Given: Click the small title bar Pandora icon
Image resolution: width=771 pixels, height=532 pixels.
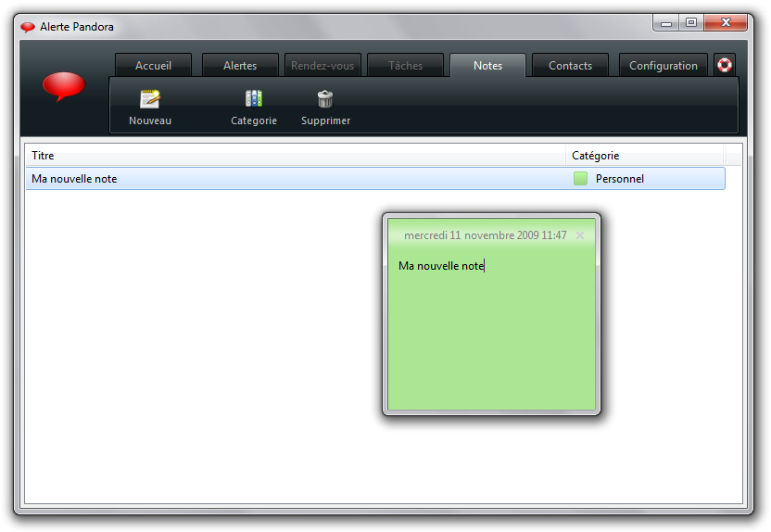Looking at the screenshot, I should (28, 27).
